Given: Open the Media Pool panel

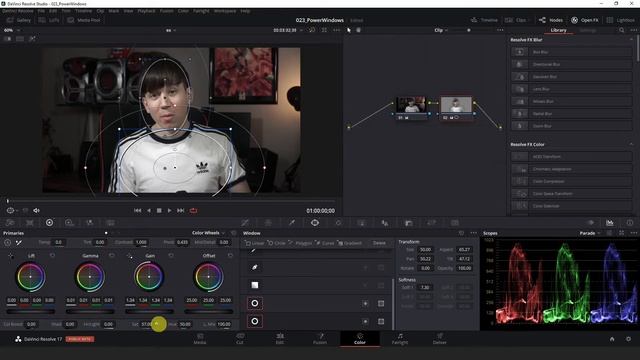Looking at the screenshot, I should [x=84, y=20].
